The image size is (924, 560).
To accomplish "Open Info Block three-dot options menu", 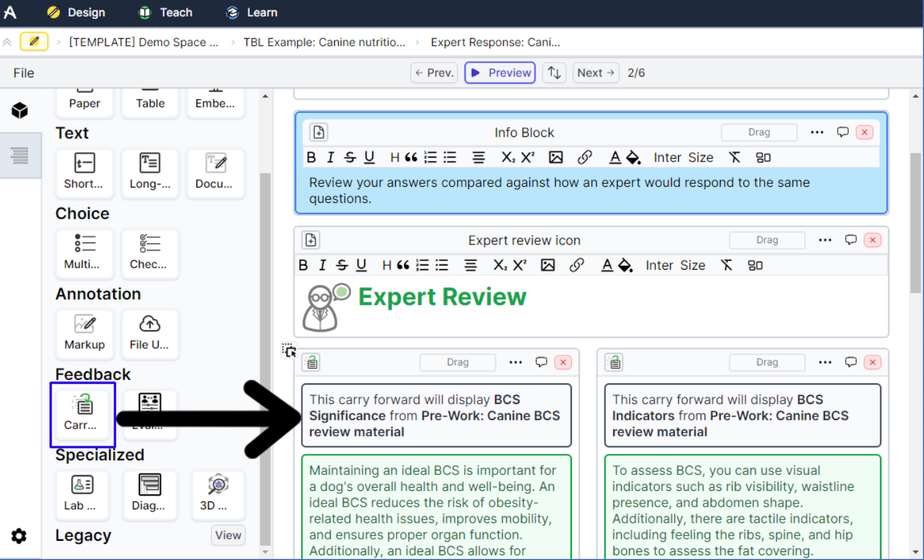I will click(817, 132).
